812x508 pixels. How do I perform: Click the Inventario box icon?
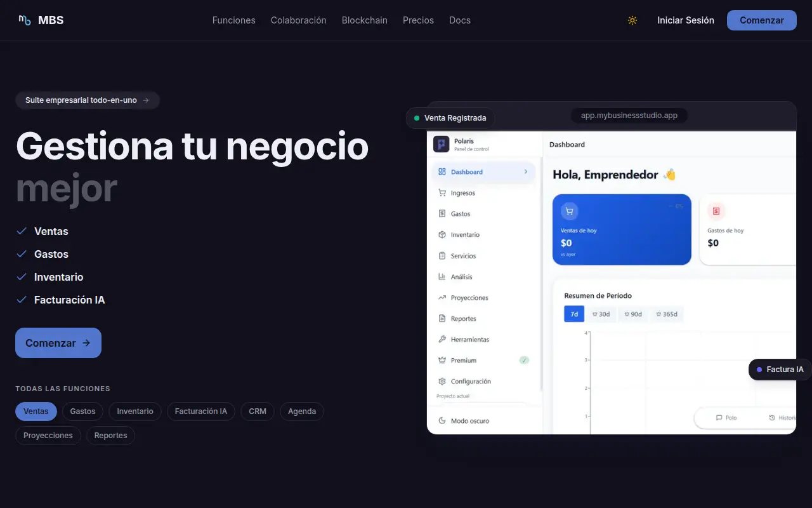[x=442, y=235]
